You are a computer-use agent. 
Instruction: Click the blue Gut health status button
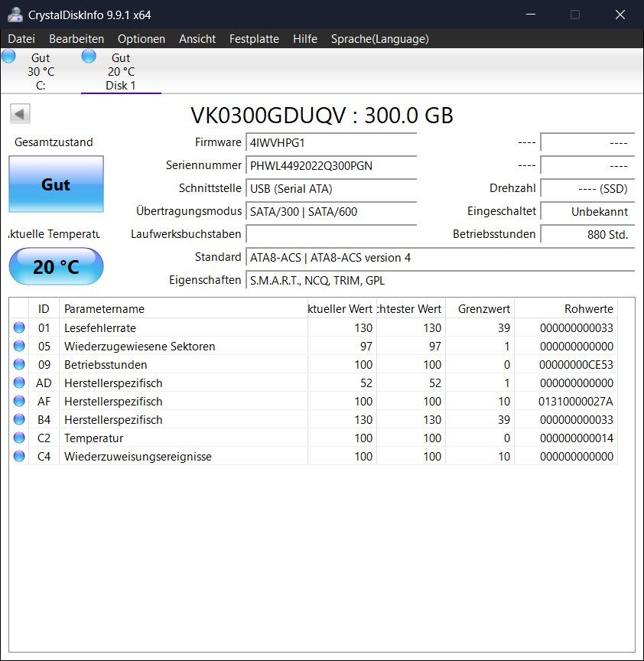56,184
